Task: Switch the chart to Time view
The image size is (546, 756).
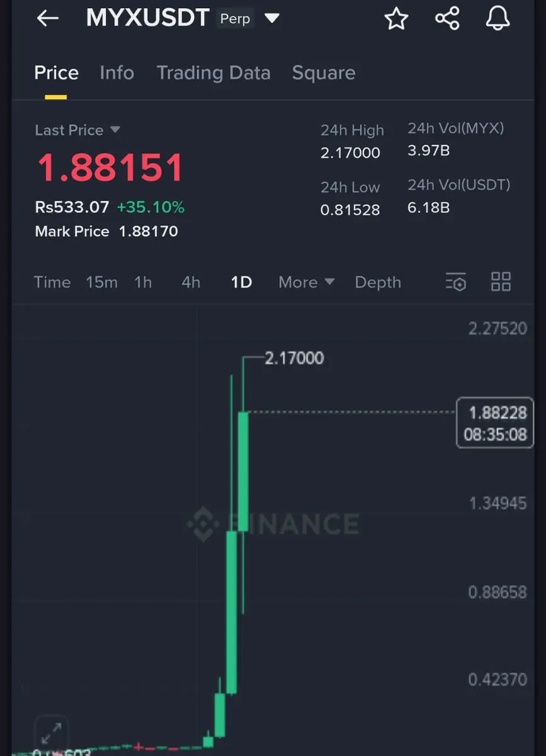Action: click(x=52, y=282)
